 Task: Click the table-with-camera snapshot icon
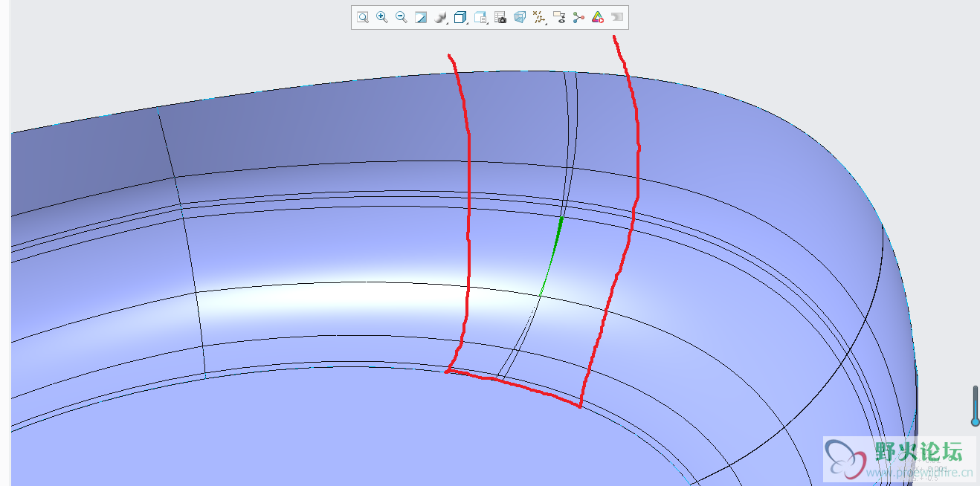point(500,17)
